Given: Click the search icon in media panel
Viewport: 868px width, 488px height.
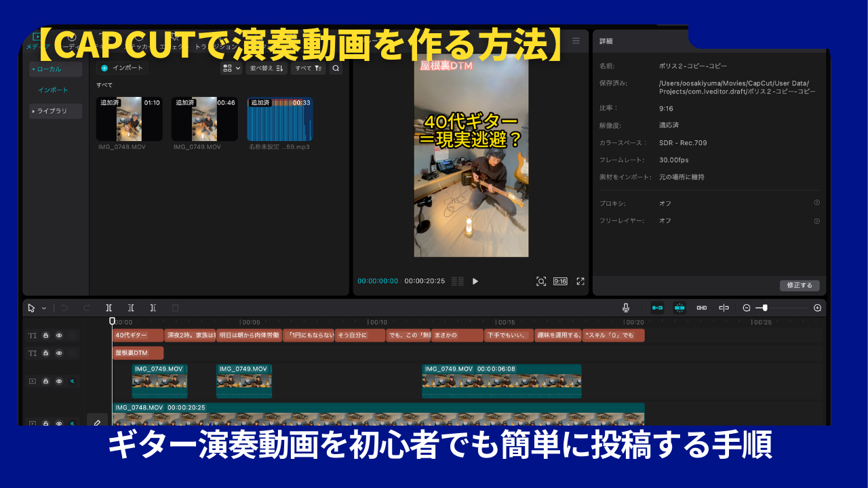Looking at the screenshot, I should click(336, 68).
